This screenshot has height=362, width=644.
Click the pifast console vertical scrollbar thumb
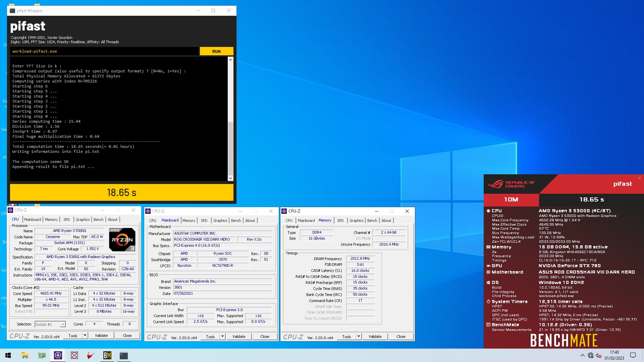230,148
